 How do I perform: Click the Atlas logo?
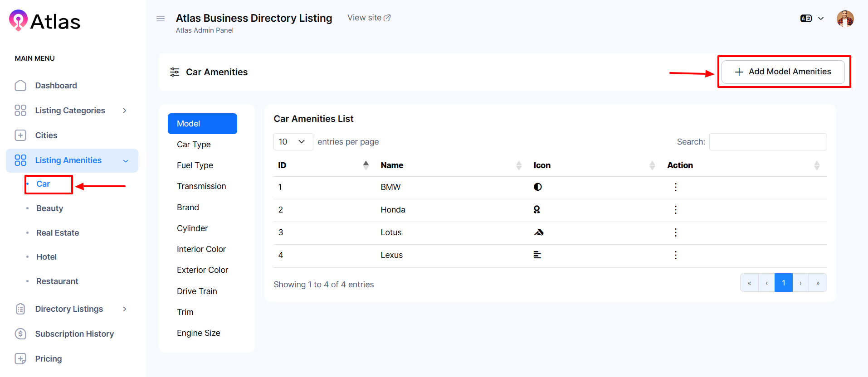coord(44,21)
